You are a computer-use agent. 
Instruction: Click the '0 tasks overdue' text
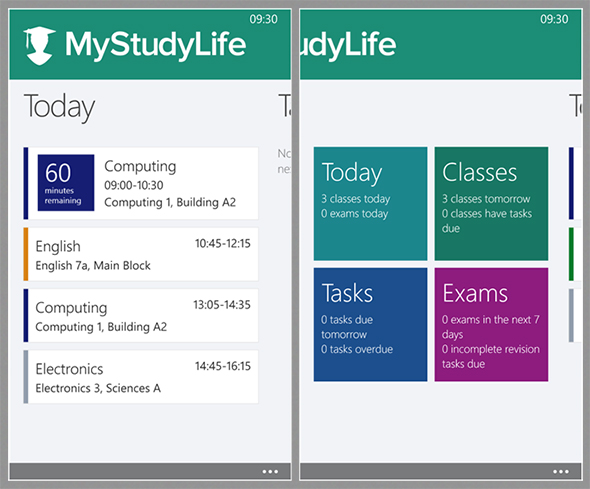[357, 349]
